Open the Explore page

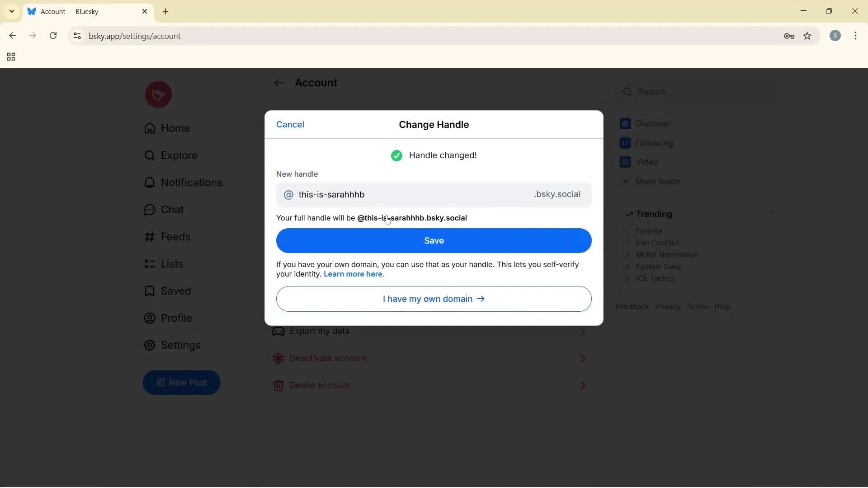tap(179, 155)
